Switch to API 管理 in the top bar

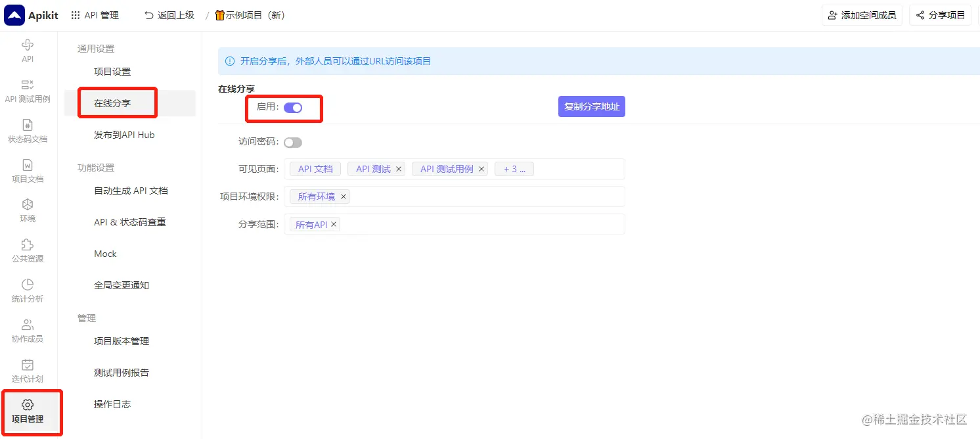(x=95, y=14)
